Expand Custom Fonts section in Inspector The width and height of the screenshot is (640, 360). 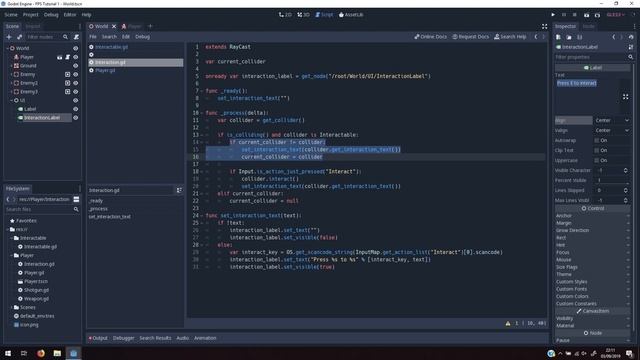pos(592,289)
